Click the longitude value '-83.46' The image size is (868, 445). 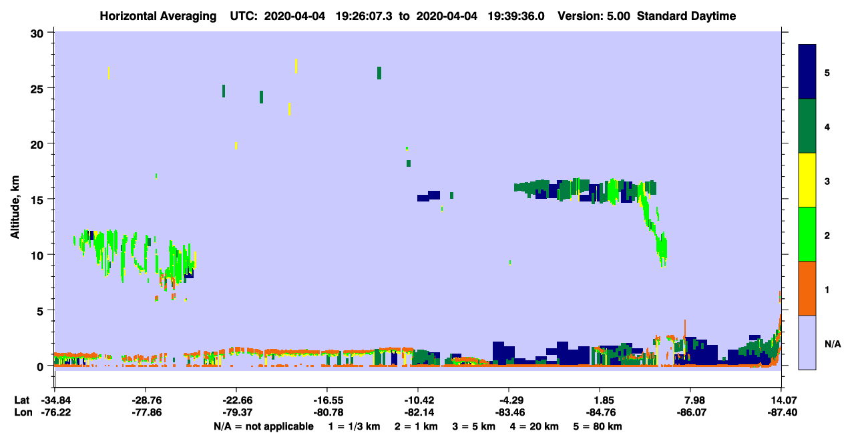[509, 413]
